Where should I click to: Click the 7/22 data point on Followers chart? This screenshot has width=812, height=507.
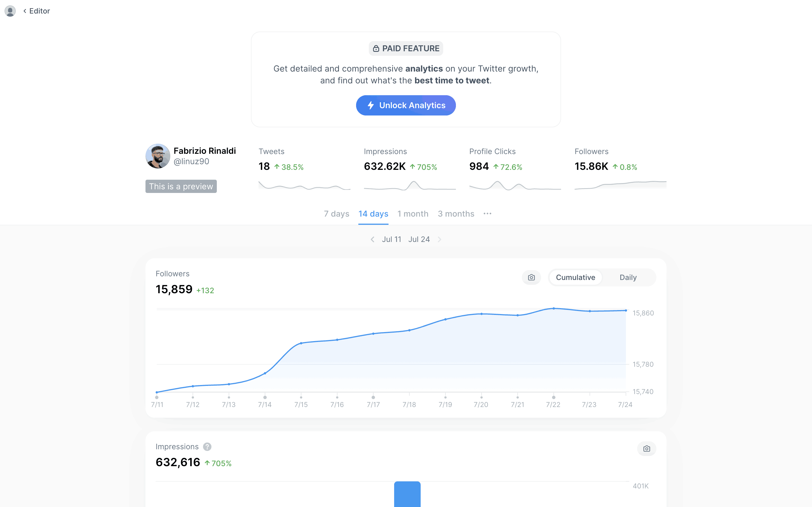coord(554,308)
